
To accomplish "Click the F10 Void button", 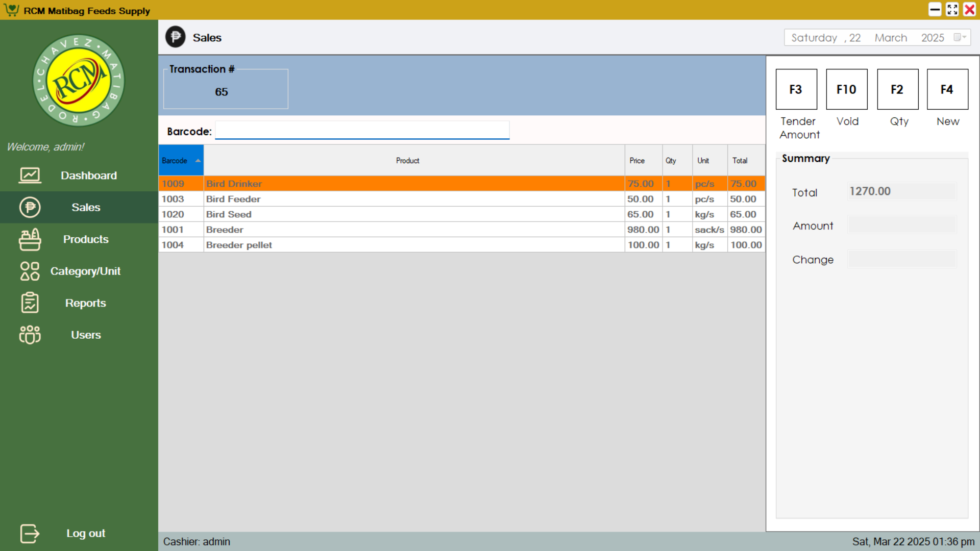I will (847, 89).
